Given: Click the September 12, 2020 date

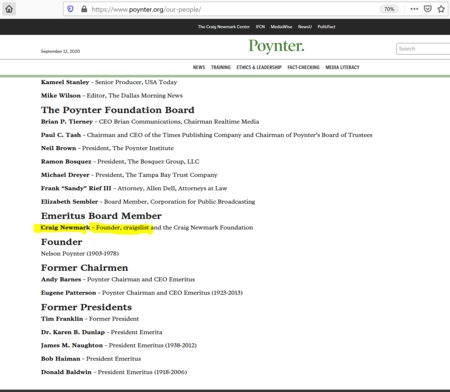Looking at the screenshot, I should pyautogui.click(x=60, y=51).
